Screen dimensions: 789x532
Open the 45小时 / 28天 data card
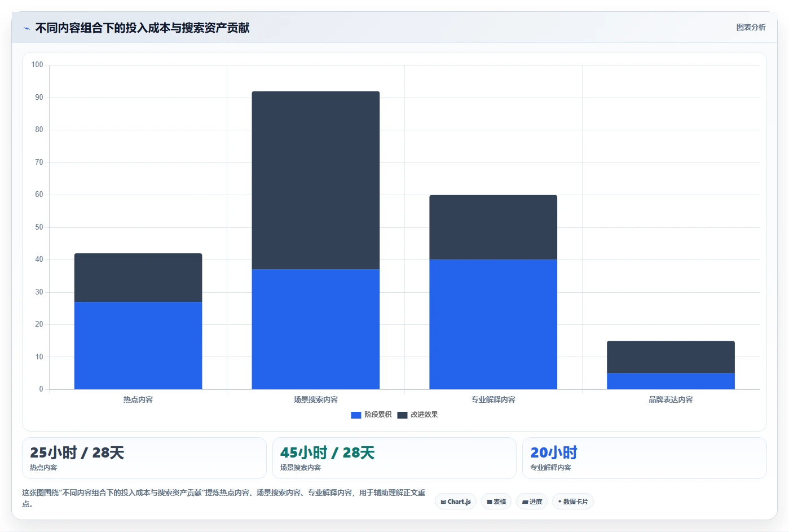click(x=394, y=458)
